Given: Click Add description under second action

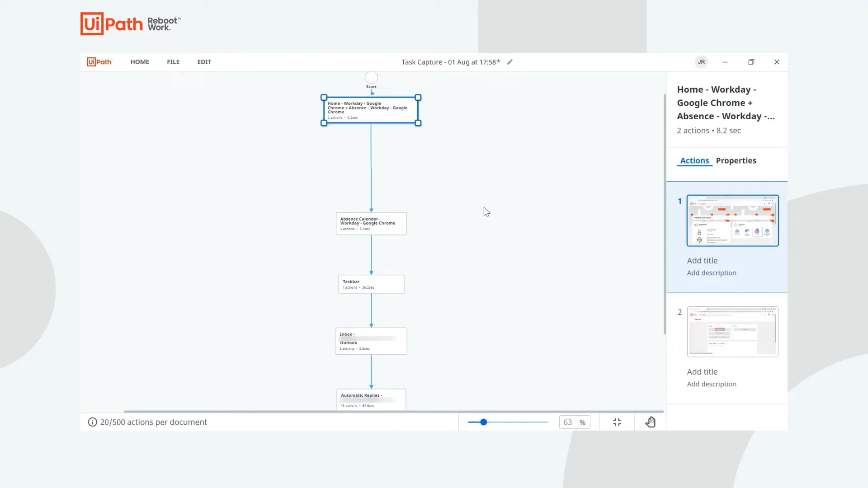Looking at the screenshot, I should tap(712, 384).
